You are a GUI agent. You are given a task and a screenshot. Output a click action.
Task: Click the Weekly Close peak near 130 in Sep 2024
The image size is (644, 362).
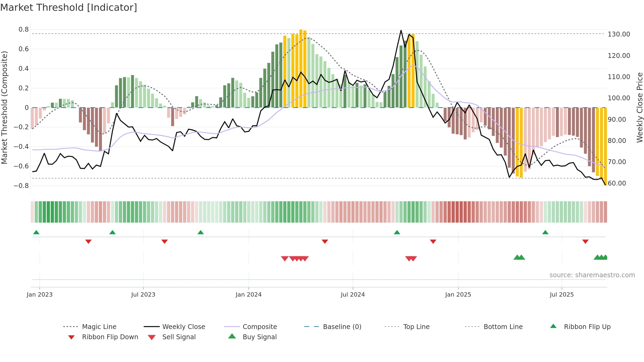(401, 31)
